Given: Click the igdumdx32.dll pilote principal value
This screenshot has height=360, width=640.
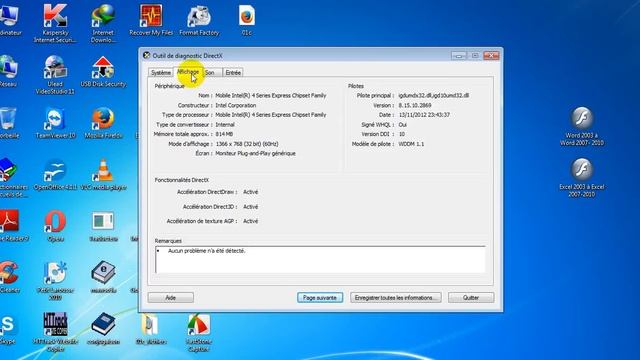Looking at the screenshot, I should pyautogui.click(x=433, y=96).
